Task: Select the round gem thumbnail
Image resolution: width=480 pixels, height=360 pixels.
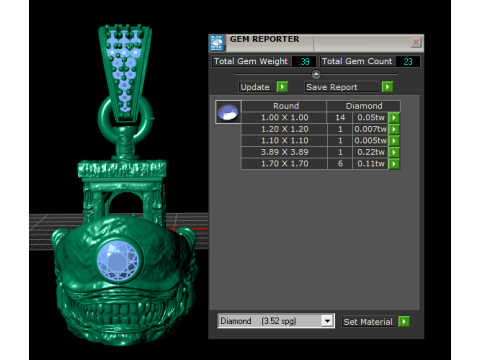Action: click(x=228, y=112)
